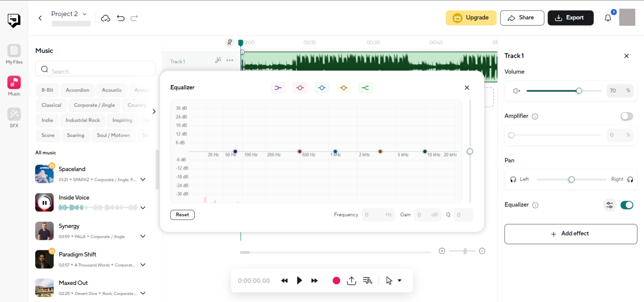Open the cursor tool dropdown in the transport bar
Viewport: 644px width, 302px height.
click(x=399, y=280)
